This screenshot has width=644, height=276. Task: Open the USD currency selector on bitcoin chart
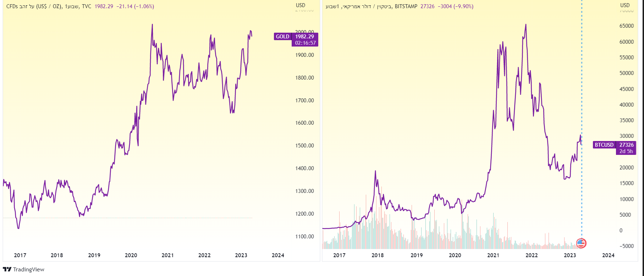(x=625, y=5)
